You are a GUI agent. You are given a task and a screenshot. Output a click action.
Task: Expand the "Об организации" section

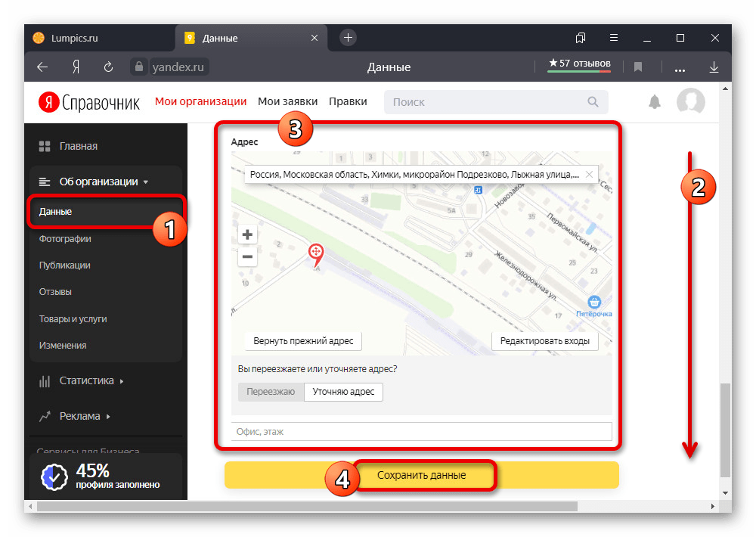pos(98,182)
